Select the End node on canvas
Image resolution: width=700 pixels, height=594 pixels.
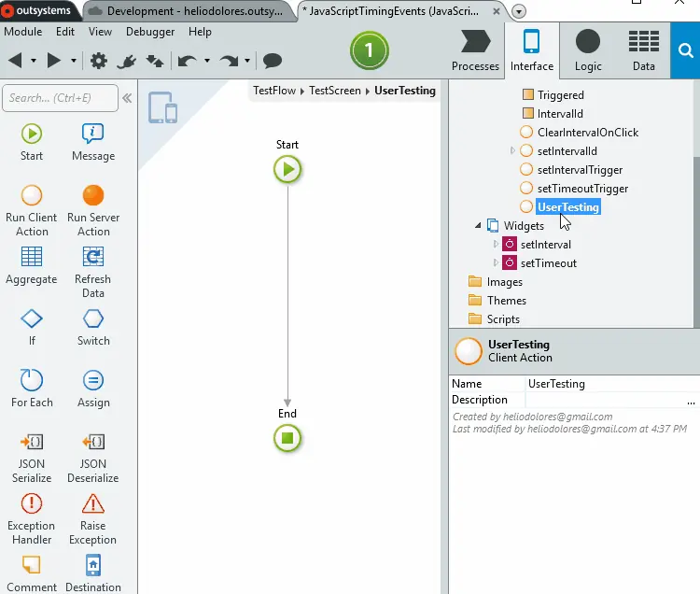coord(287,438)
